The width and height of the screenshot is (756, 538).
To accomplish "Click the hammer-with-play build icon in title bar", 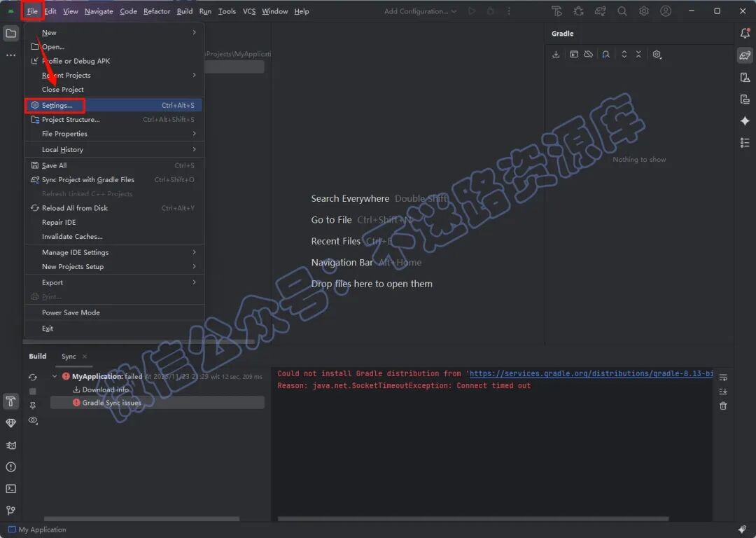I will [x=557, y=11].
